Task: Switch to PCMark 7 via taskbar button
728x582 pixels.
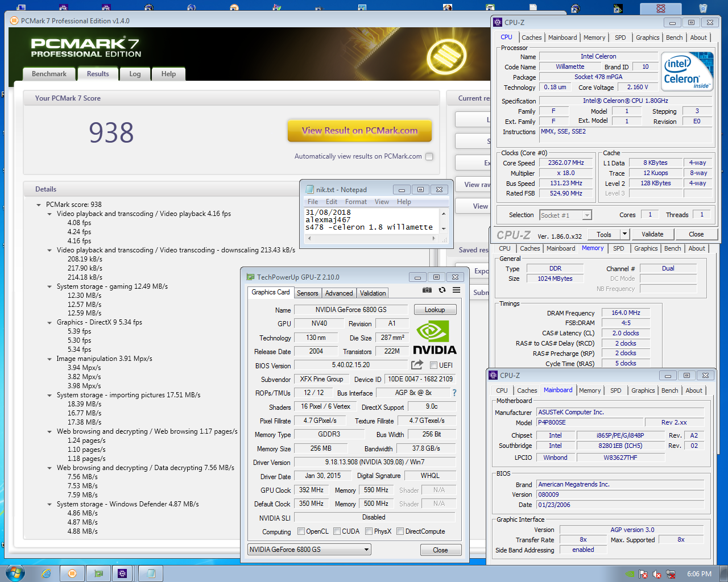Action: pyautogui.click(x=72, y=573)
